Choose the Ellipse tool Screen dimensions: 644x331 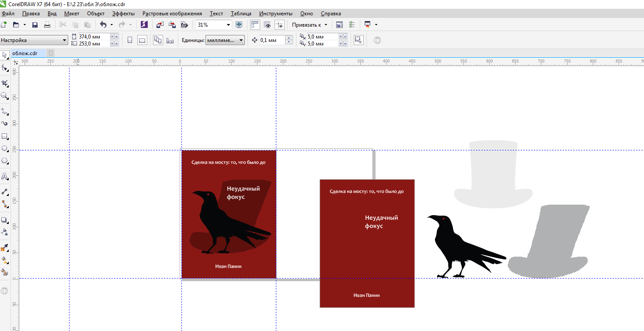(5, 149)
